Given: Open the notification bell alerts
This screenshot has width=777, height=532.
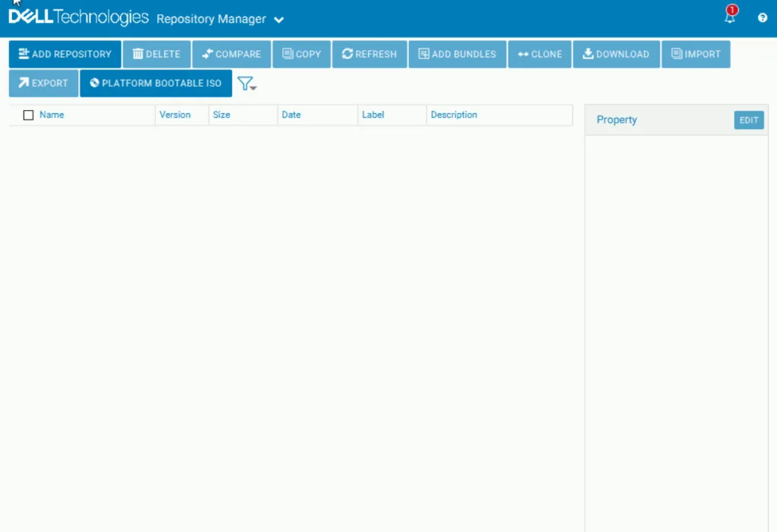Looking at the screenshot, I should [x=730, y=17].
